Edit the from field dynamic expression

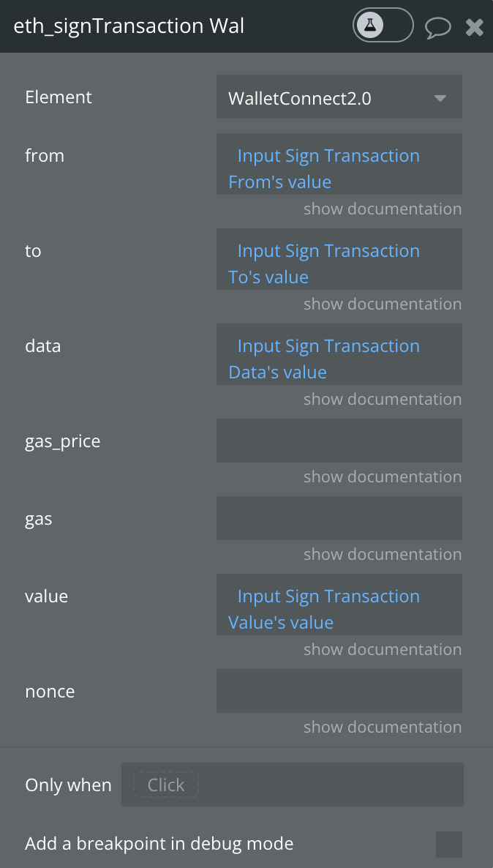[x=339, y=164]
